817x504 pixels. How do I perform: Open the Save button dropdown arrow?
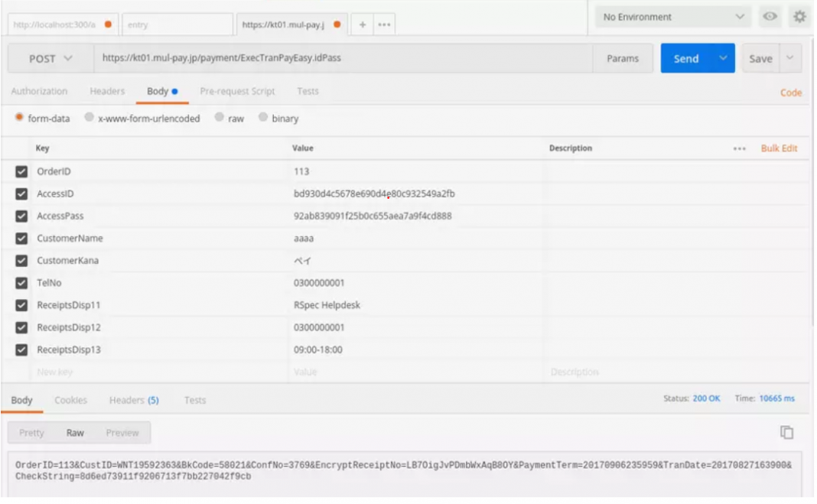[x=789, y=58]
